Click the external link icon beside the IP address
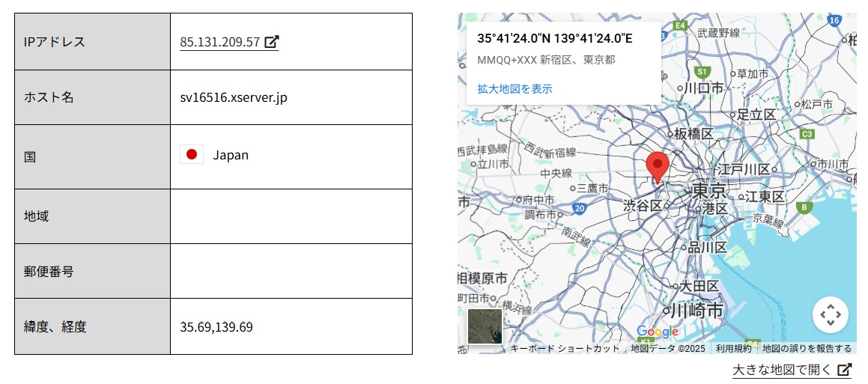 click(272, 42)
